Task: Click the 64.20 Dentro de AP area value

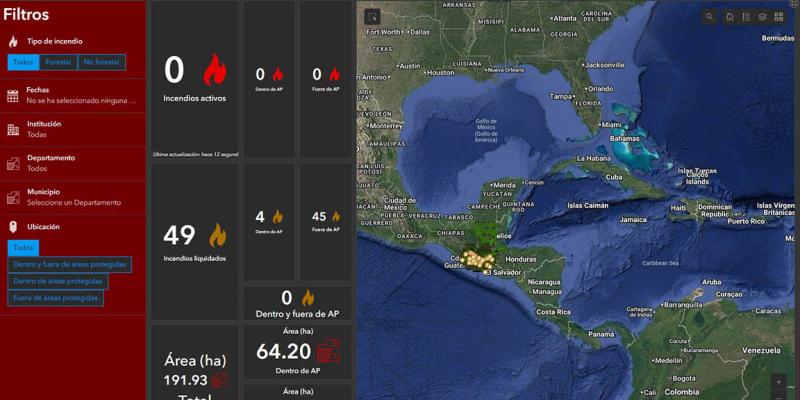Action: (x=284, y=352)
